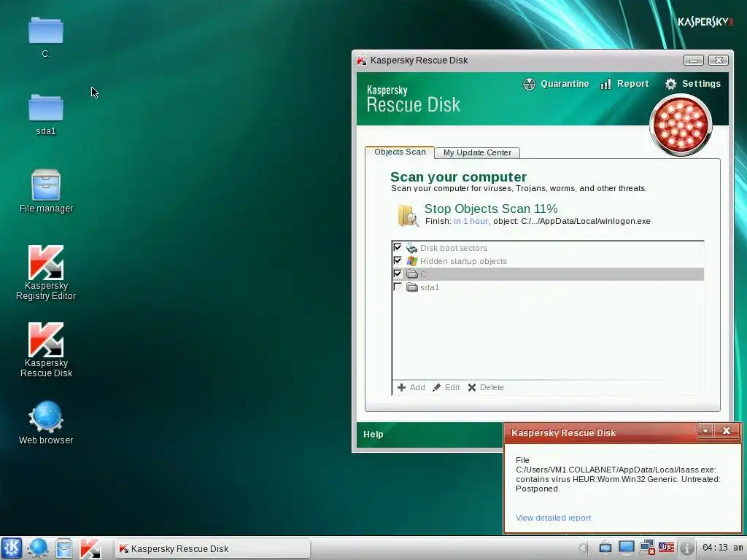Viewport: 747px width, 560px height.
Task: Click the red threat status indicator
Action: click(x=681, y=125)
